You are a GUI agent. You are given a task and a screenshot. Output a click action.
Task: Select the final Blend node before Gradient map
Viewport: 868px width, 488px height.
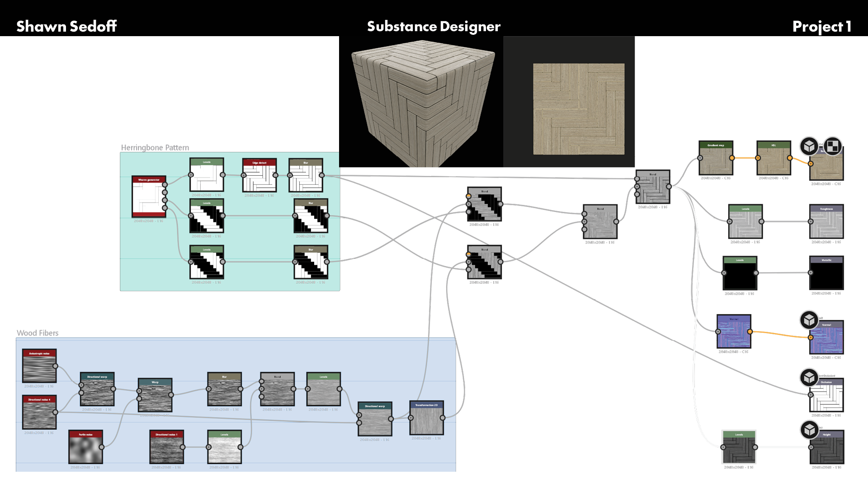tap(652, 187)
